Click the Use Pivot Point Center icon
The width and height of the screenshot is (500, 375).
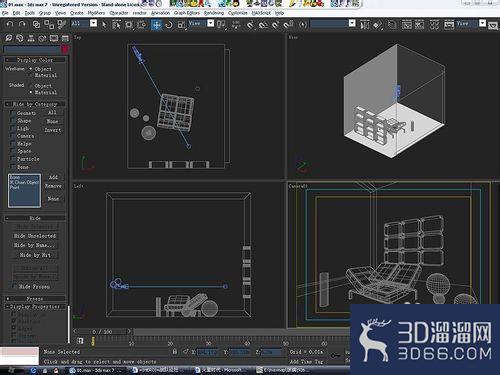(x=221, y=24)
